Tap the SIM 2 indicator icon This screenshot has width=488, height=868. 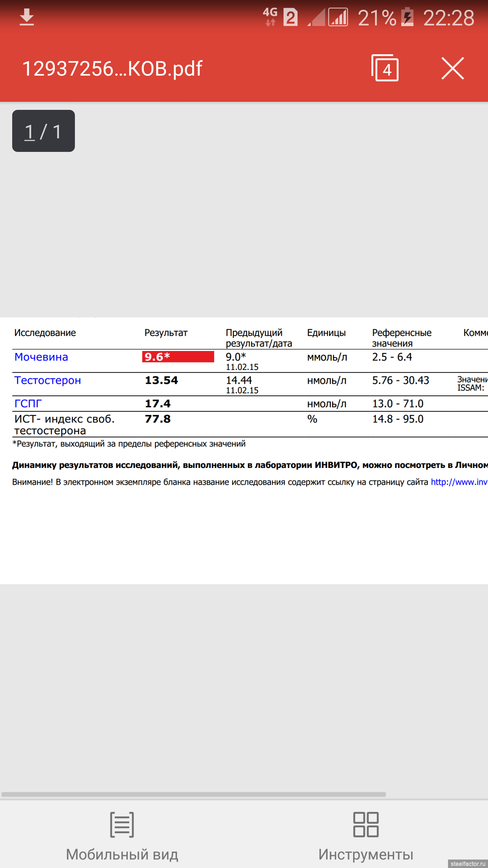(x=290, y=17)
